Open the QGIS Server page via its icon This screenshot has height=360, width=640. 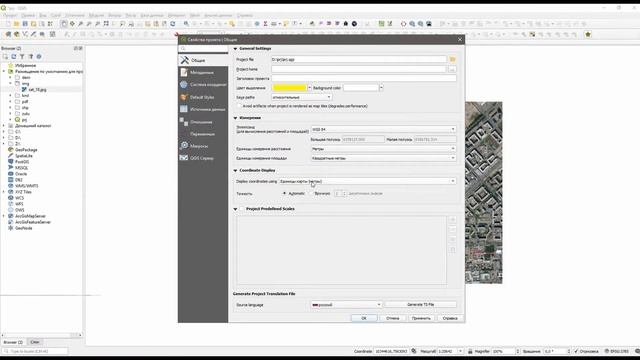(184, 158)
